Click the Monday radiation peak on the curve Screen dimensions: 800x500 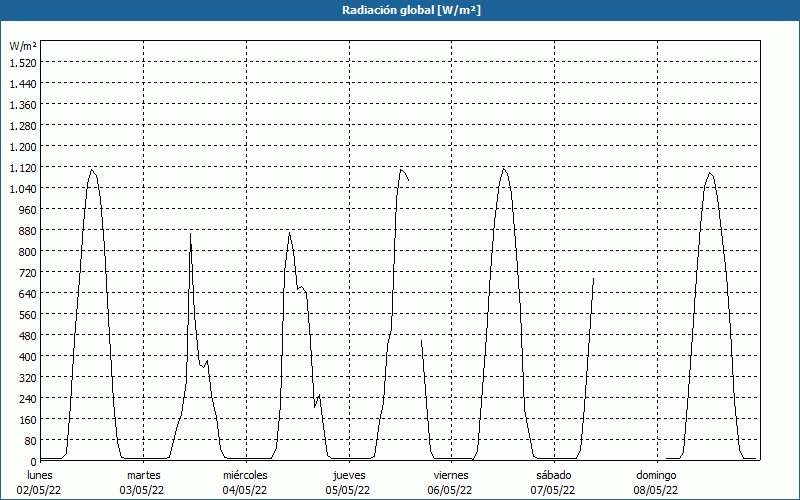click(x=91, y=170)
